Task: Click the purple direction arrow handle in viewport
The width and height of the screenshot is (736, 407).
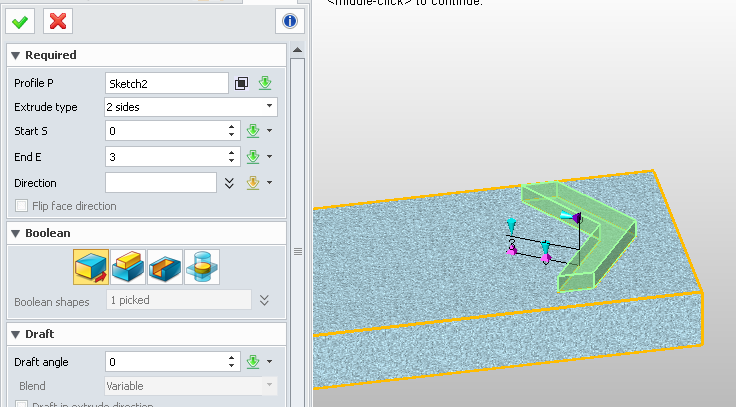Action: point(577,217)
